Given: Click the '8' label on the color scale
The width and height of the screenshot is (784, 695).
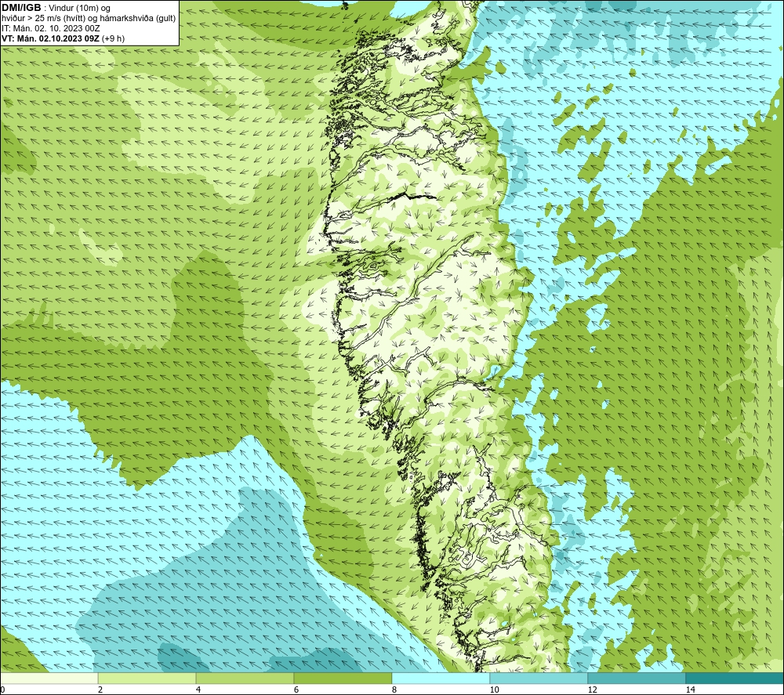Looking at the screenshot, I should [394, 690].
